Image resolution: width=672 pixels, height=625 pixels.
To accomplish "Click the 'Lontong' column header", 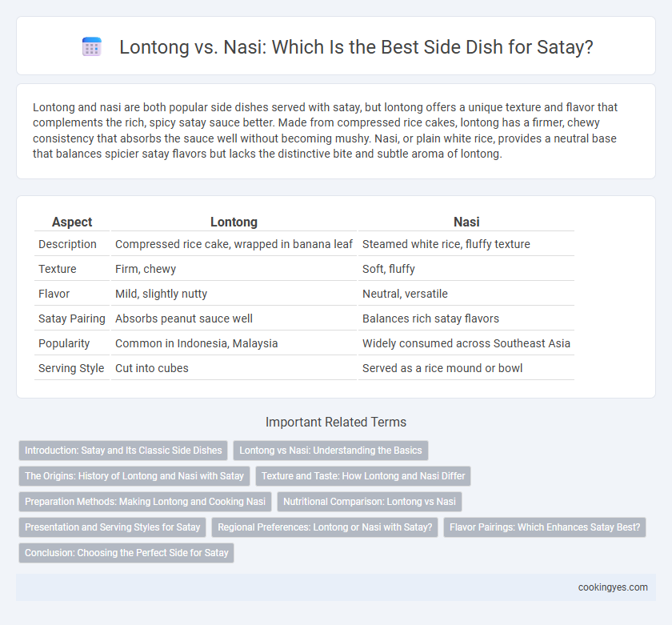I will coord(234,222).
